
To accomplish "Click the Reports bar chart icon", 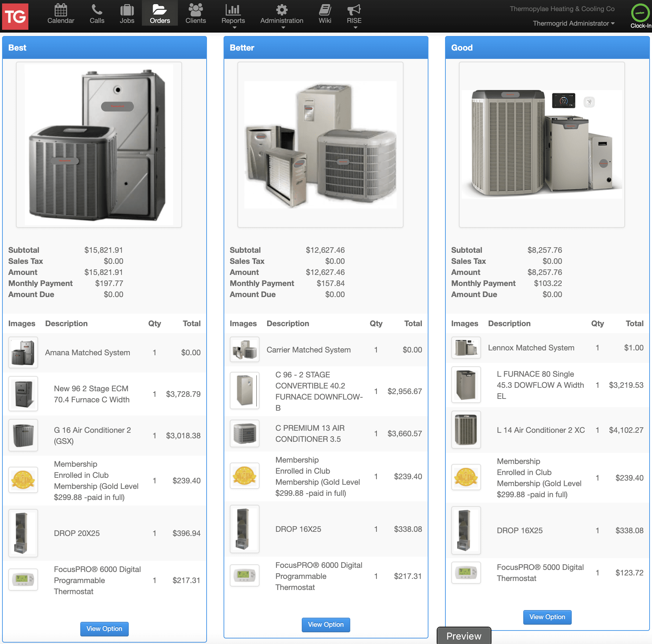I will click(x=234, y=11).
